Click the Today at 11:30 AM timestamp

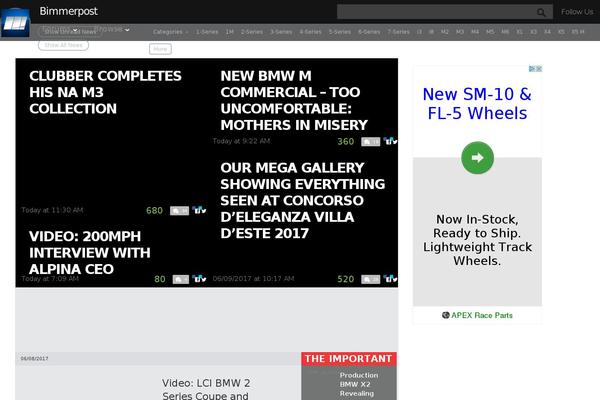pos(52,210)
